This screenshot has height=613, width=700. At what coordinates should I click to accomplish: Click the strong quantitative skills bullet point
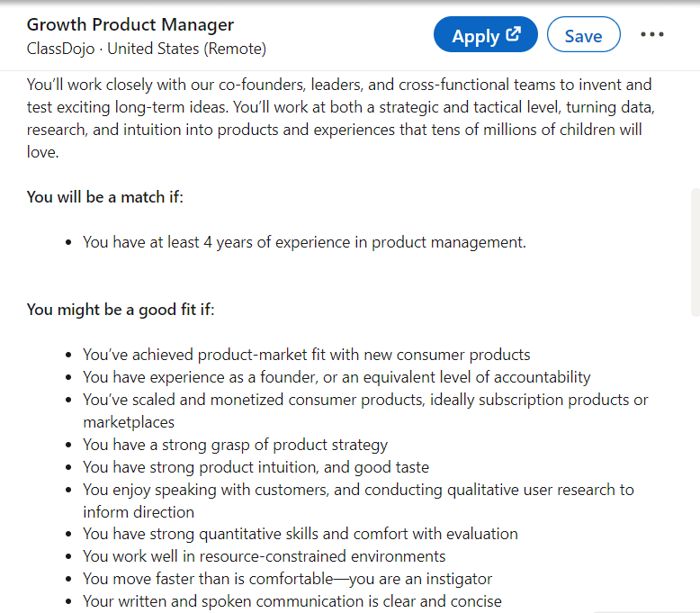[x=300, y=535]
